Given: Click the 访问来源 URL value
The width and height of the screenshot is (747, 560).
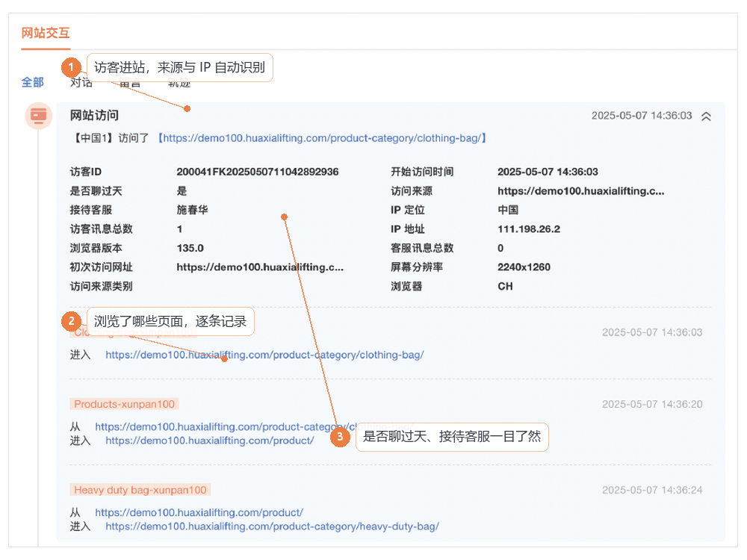Looking at the screenshot, I should click(580, 191).
